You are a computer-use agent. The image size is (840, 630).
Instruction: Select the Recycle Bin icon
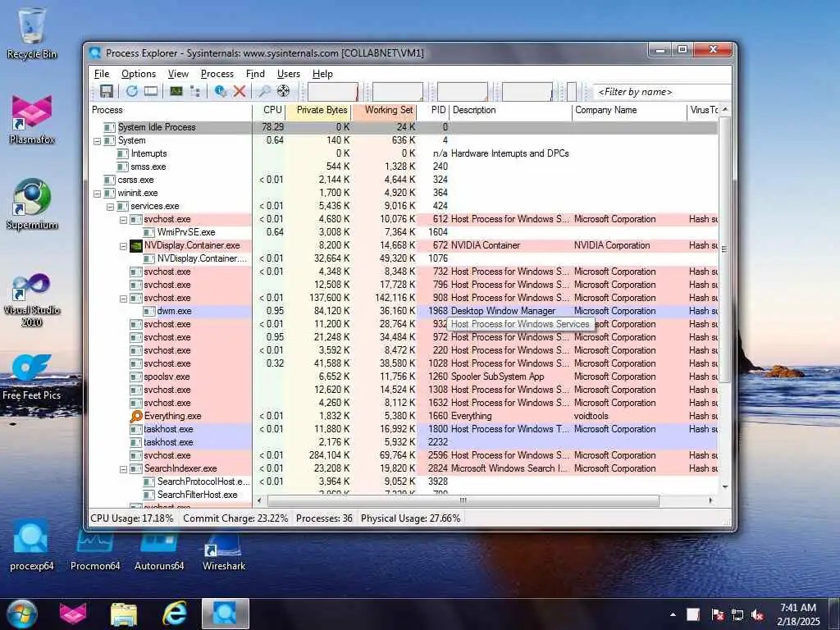32,33
